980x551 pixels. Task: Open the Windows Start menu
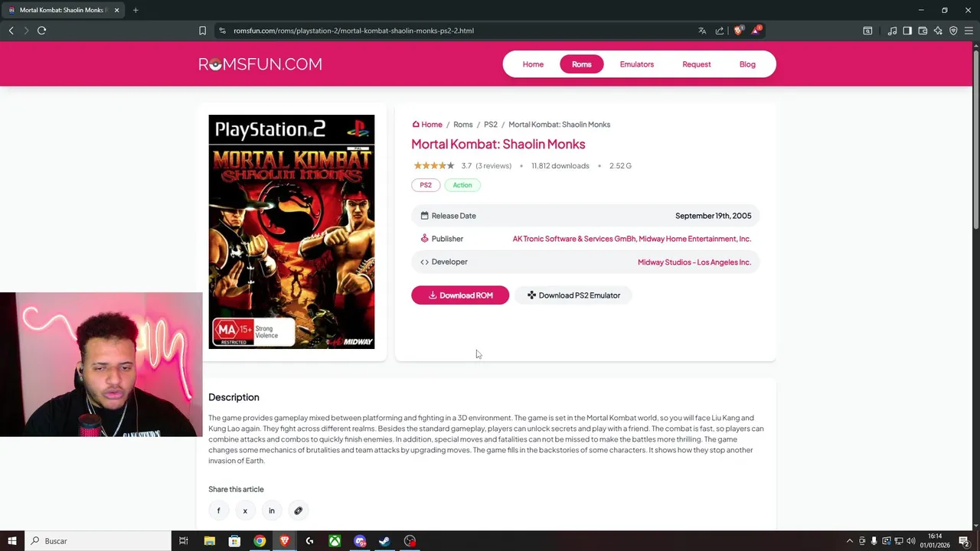11,541
